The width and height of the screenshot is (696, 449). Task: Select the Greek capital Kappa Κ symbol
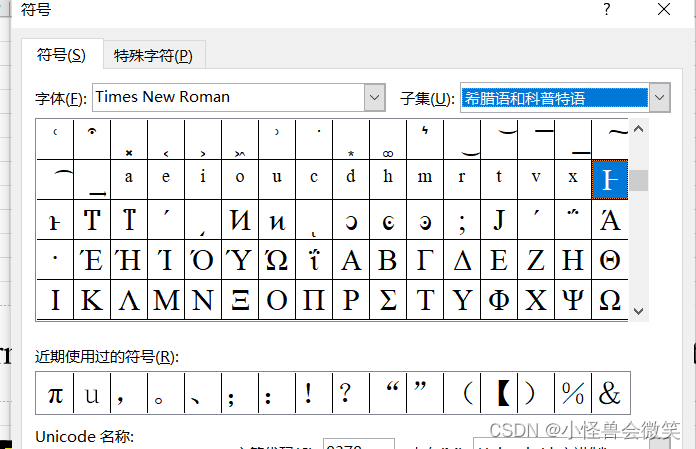click(x=92, y=299)
